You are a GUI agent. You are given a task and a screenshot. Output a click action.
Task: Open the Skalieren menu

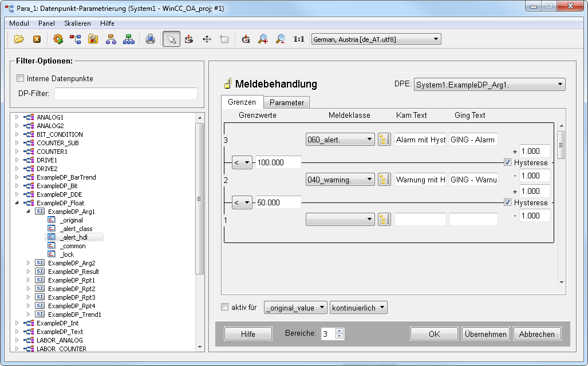pyautogui.click(x=77, y=23)
